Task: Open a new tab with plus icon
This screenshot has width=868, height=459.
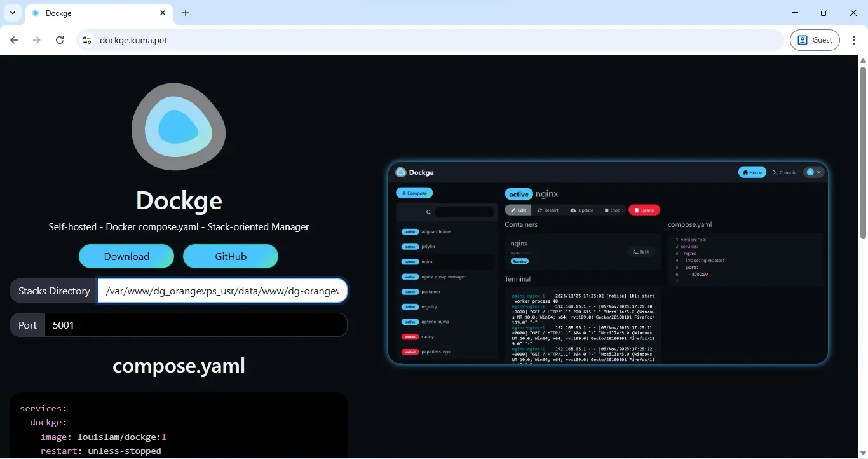Action: (186, 13)
